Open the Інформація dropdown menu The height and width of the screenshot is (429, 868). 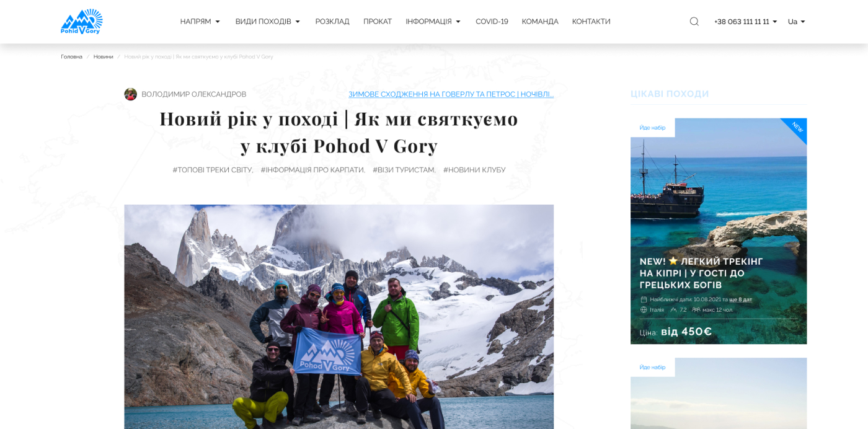(433, 22)
